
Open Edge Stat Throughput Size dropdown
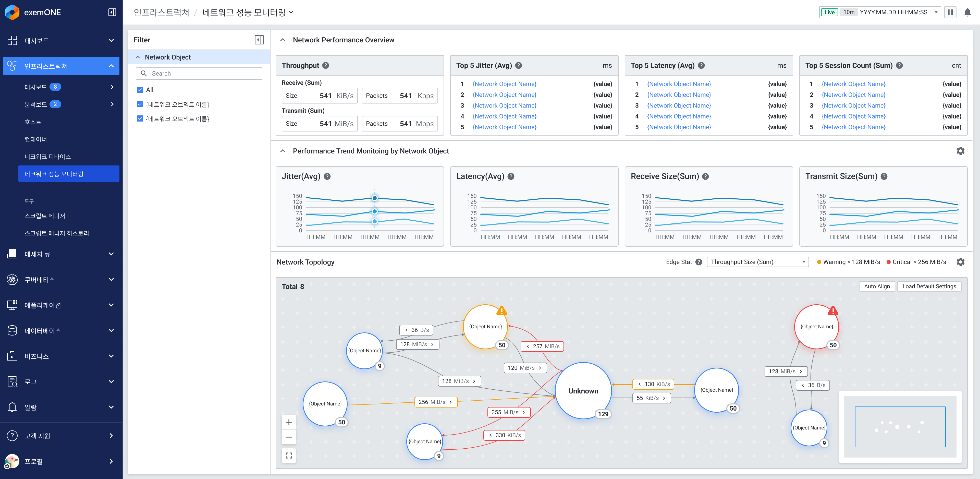pyautogui.click(x=757, y=262)
